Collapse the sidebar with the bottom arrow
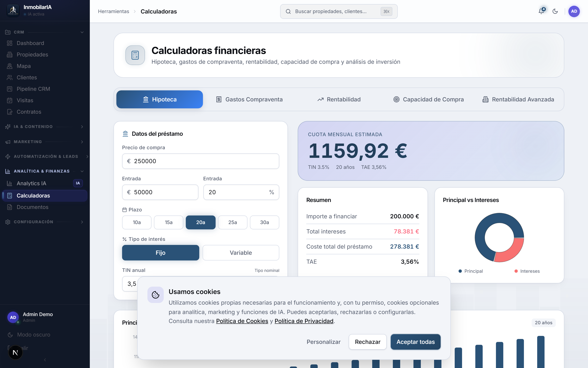The height and width of the screenshot is (368, 588). [x=45, y=360]
